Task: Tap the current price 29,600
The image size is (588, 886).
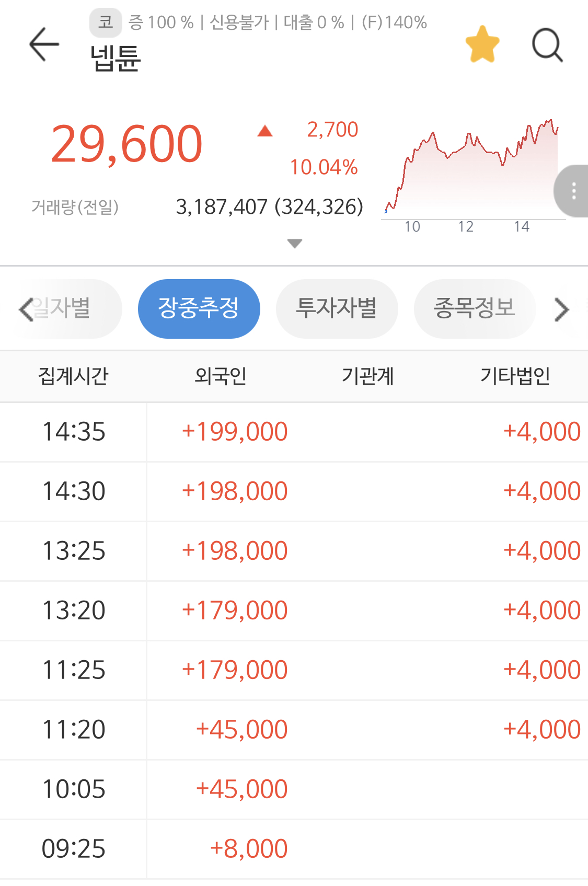Action: (126, 144)
